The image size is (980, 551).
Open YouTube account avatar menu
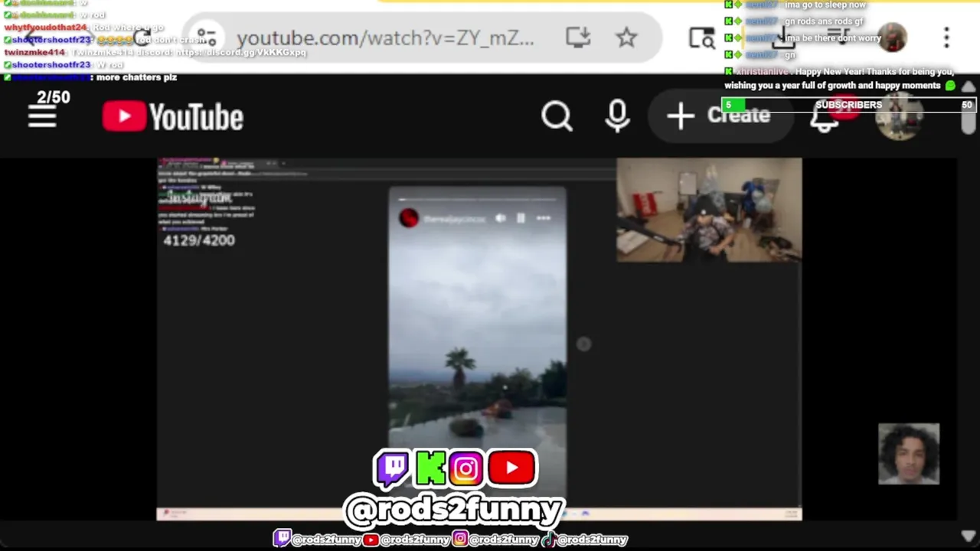899,117
